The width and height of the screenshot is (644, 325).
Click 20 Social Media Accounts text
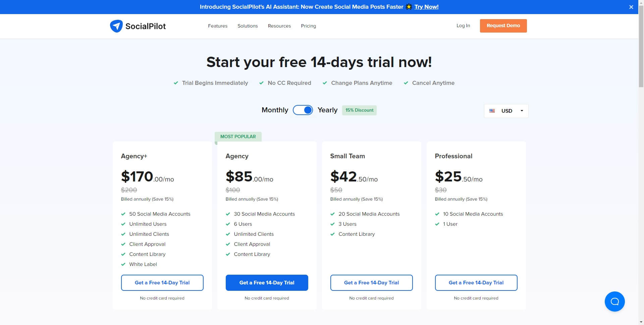369,214
